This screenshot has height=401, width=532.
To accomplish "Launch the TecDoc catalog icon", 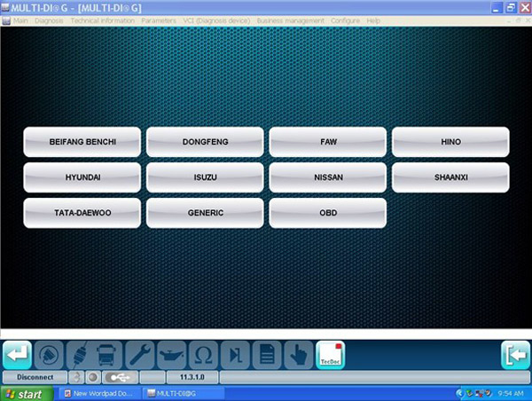I will click(331, 354).
